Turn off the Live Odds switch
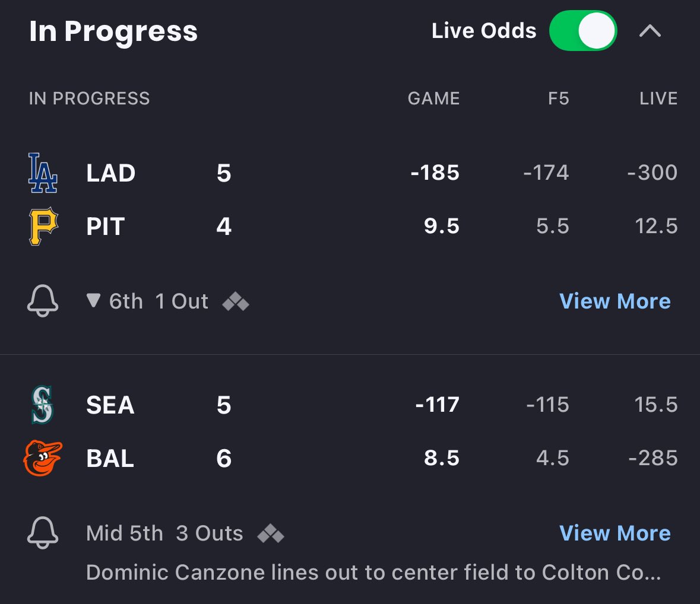The height and width of the screenshot is (604, 700). pyautogui.click(x=583, y=31)
